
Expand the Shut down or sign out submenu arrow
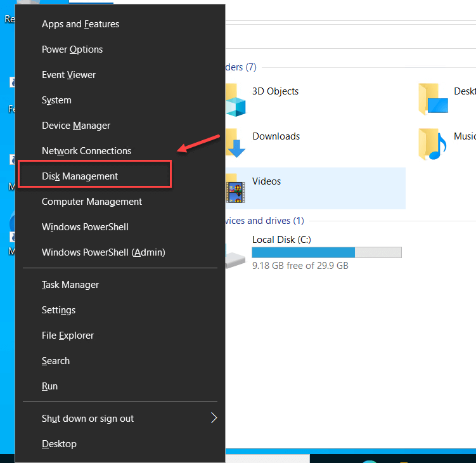tap(214, 418)
